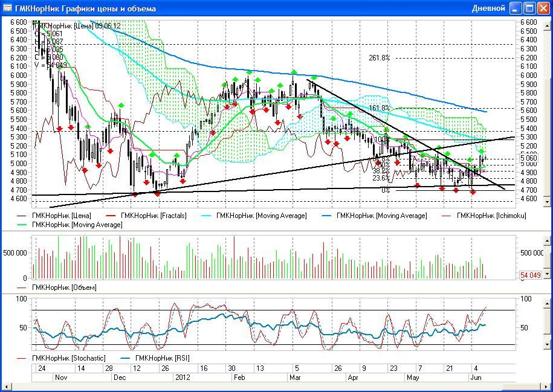
Task: Click date label '14' on time axis
Action: click(x=81, y=368)
